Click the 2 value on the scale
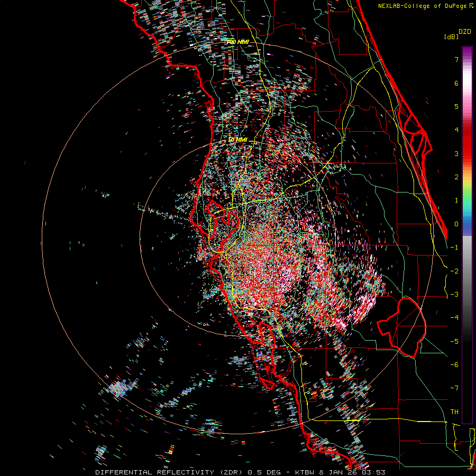476x476 pixels. (456, 177)
